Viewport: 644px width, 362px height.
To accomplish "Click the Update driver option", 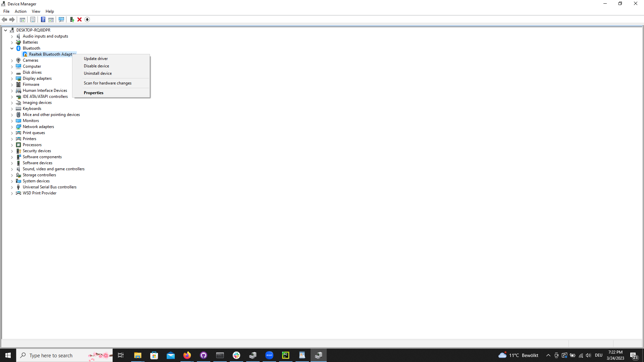I will 96,58.
